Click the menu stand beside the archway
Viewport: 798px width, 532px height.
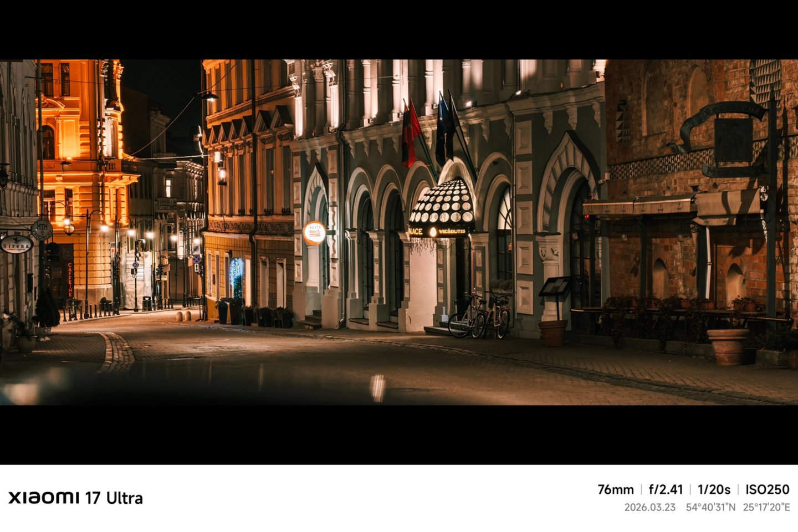click(x=555, y=287)
